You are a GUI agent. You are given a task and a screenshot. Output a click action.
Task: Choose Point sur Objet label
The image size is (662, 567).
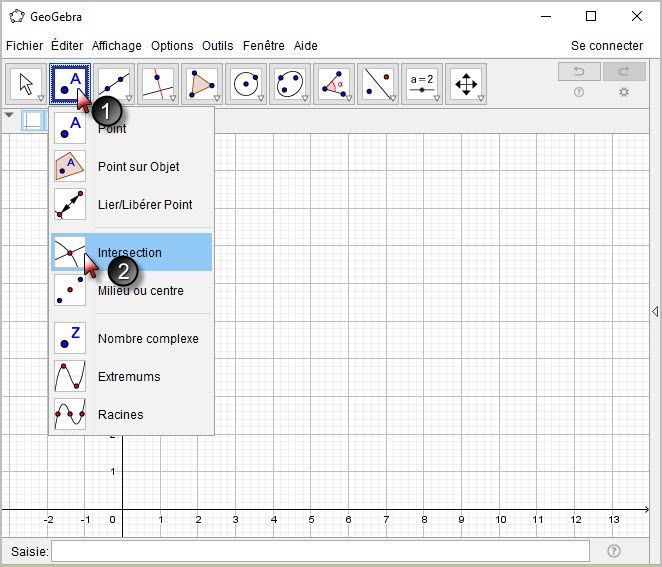pos(138,167)
